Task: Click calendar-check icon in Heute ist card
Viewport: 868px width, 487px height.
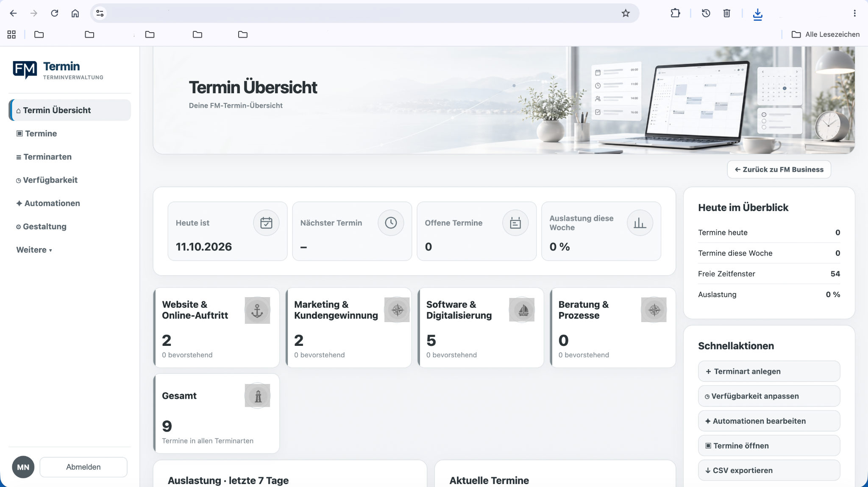Action: (x=266, y=223)
